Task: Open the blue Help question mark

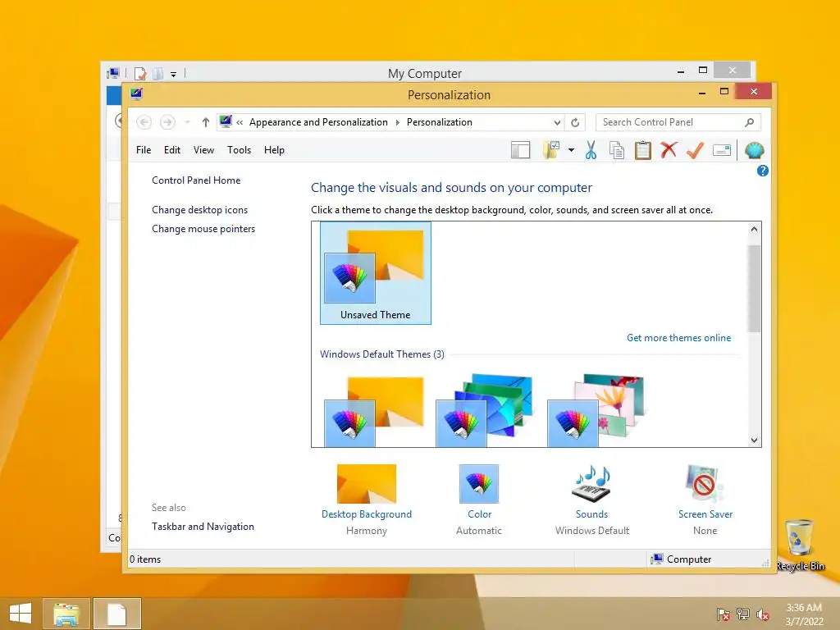Action: coord(762,171)
